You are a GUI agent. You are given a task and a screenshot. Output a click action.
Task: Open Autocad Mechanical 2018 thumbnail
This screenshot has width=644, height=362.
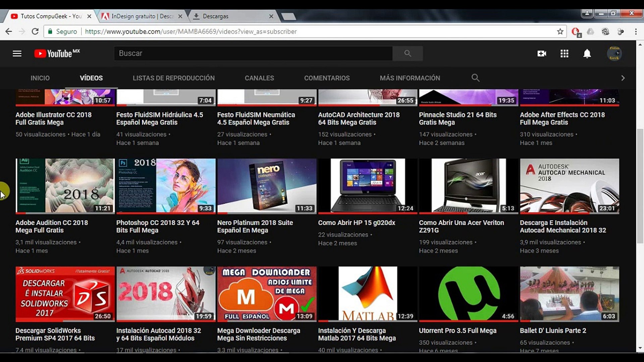click(x=570, y=186)
